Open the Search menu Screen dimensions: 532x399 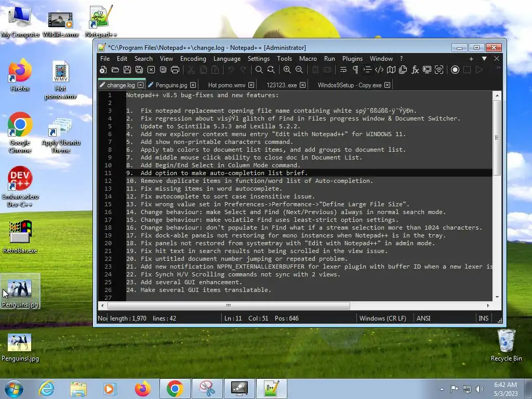click(x=143, y=59)
